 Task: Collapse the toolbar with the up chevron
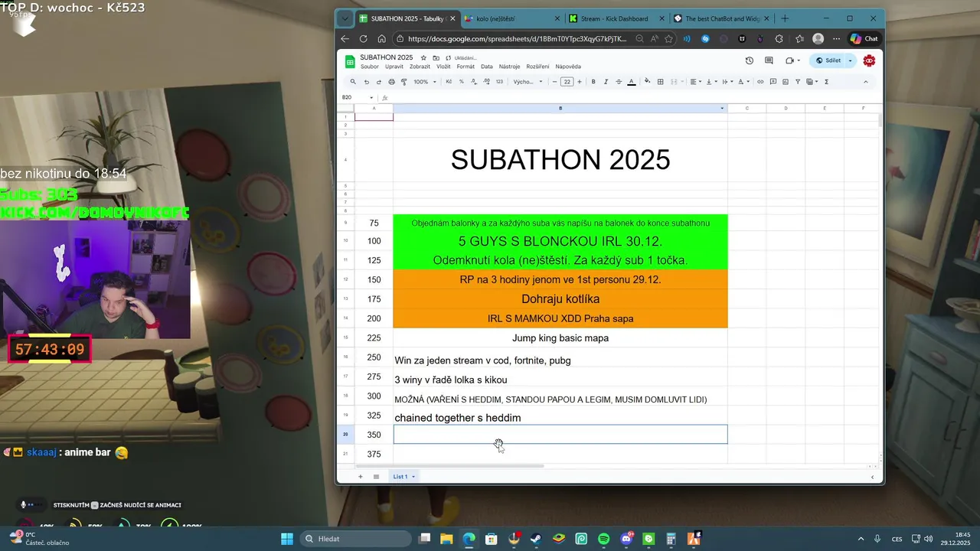pyautogui.click(x=866, y=82)
